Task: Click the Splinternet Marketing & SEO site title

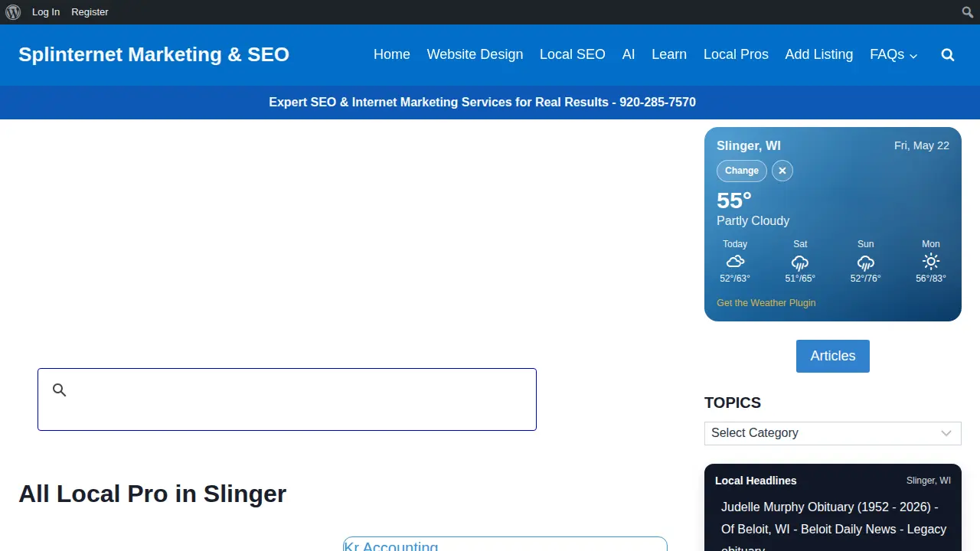Action: (x=154, y=54)
